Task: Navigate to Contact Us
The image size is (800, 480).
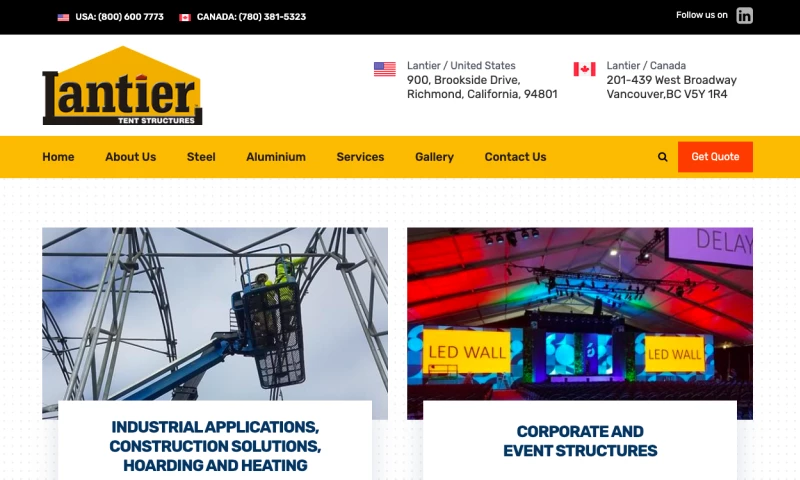Action: tap(515, 157)
